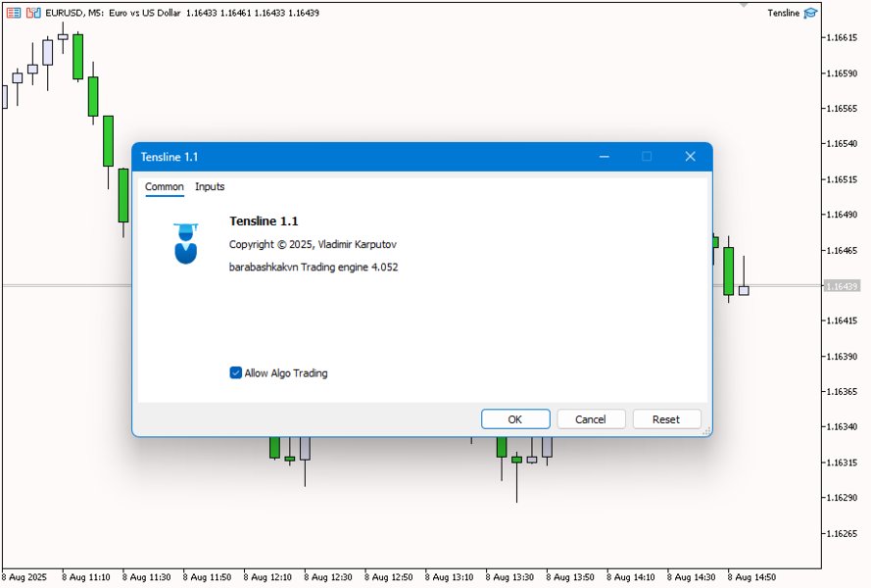
Task: Click the 1.16265 price scale label
Action: pos(842,533)
